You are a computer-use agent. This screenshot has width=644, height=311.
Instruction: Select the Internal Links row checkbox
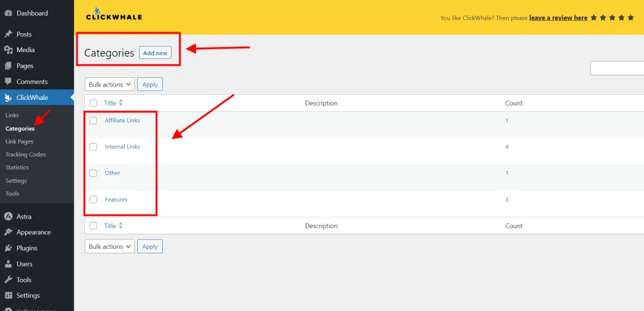[x=93, y=147]
